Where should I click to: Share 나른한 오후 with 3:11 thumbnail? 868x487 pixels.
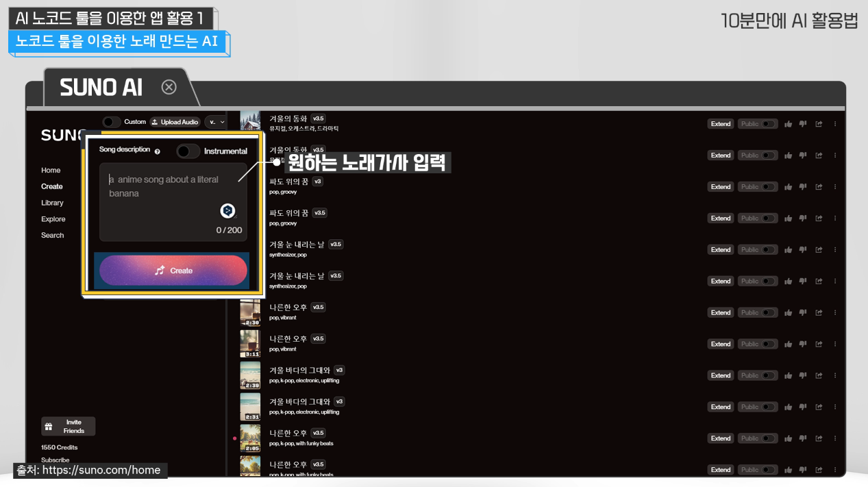[819, 345]
